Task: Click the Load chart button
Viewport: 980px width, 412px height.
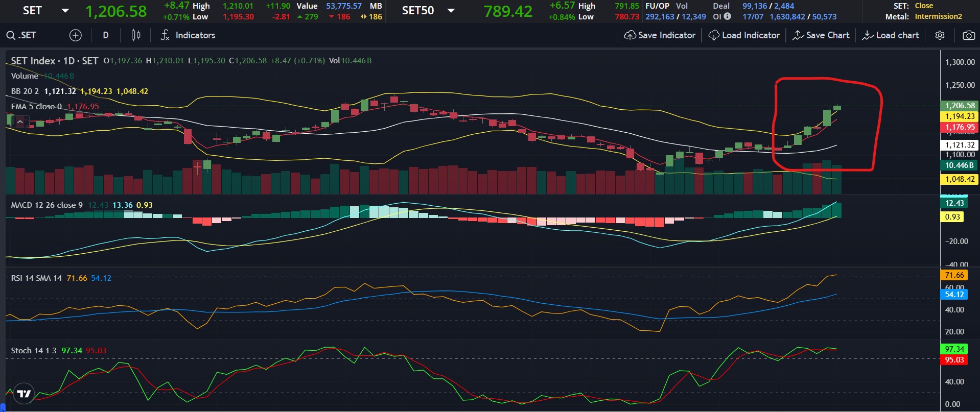Action: pyautogui.click(x=891, y=35)
